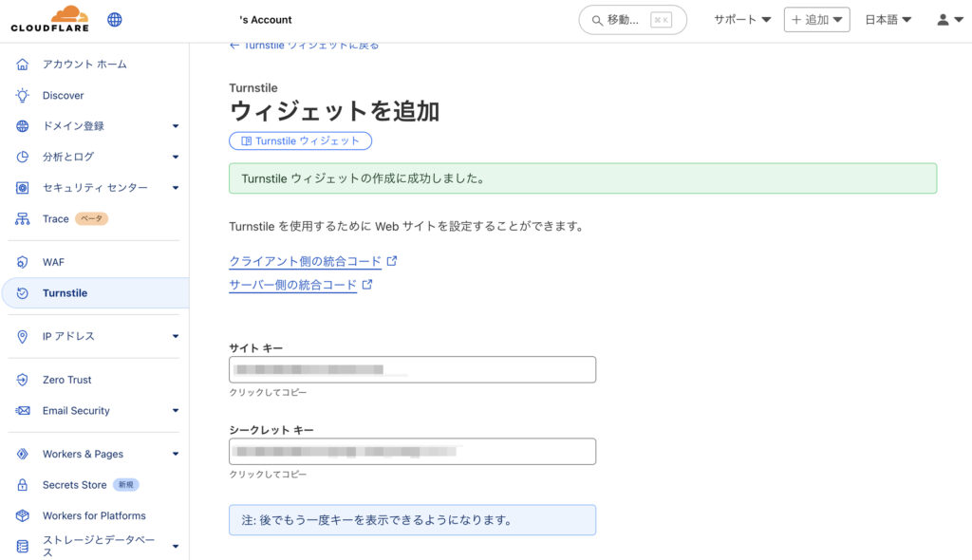Click the Discover lightbulb icon
Viewport: 972px width, 560px height.
(x=23, y=95)
